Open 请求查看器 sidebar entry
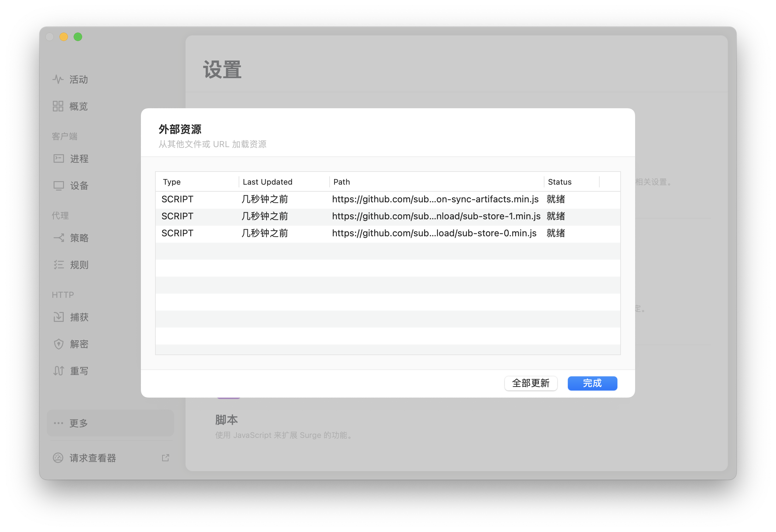This screenshot has width=776, height=532. (x=93, y=458)
